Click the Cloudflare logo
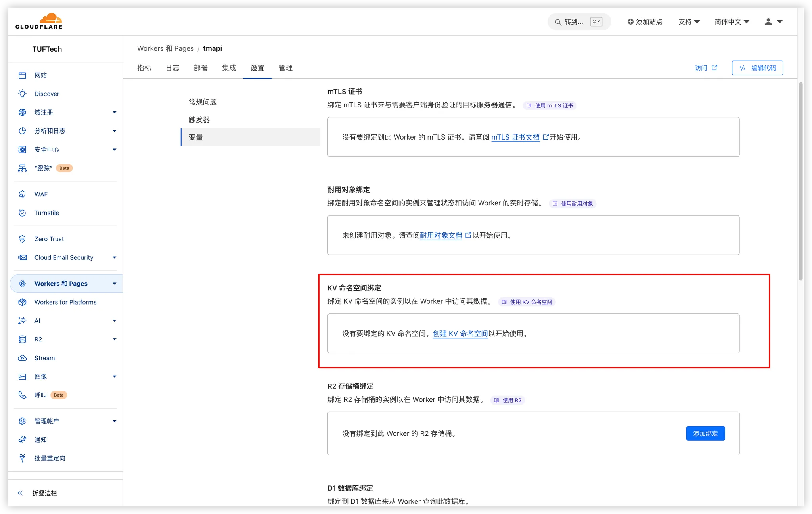Viewport: 812px width, 514px height. point(39,21)
